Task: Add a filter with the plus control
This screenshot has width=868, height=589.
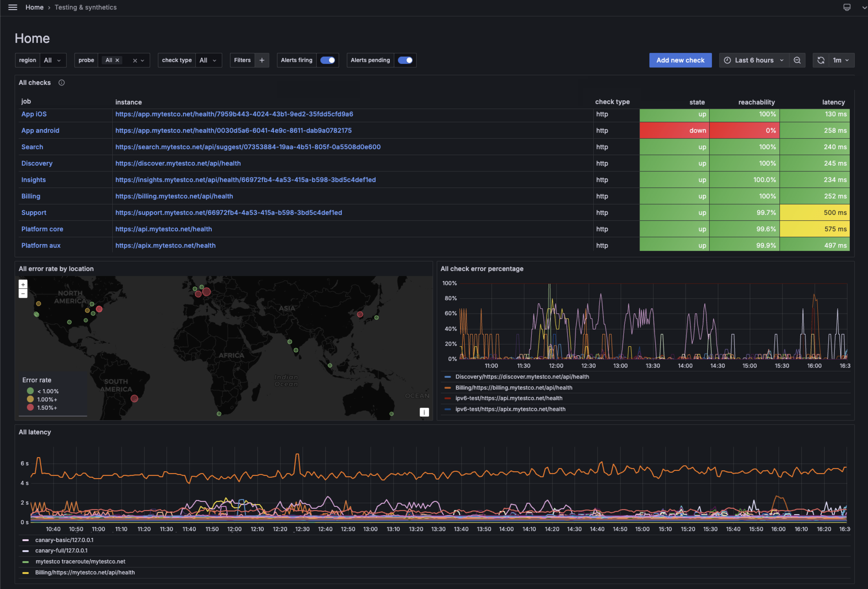Action: pyautogui.click(x=262, y=60)
